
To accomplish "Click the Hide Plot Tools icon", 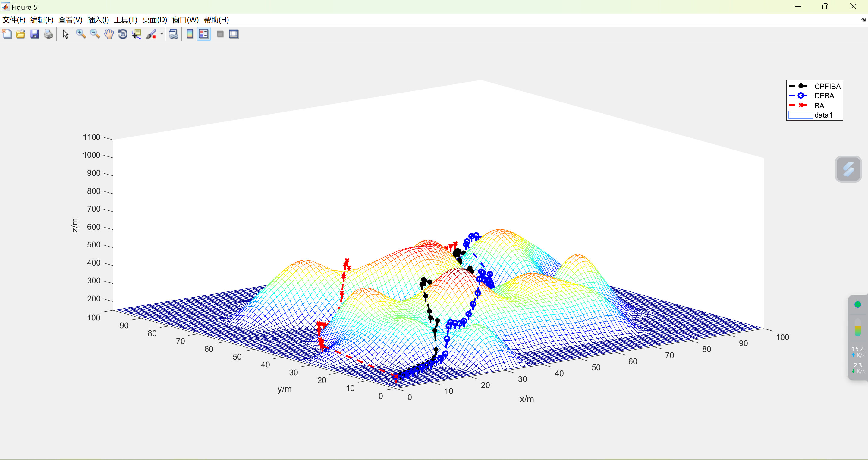I will click(220, 34).
